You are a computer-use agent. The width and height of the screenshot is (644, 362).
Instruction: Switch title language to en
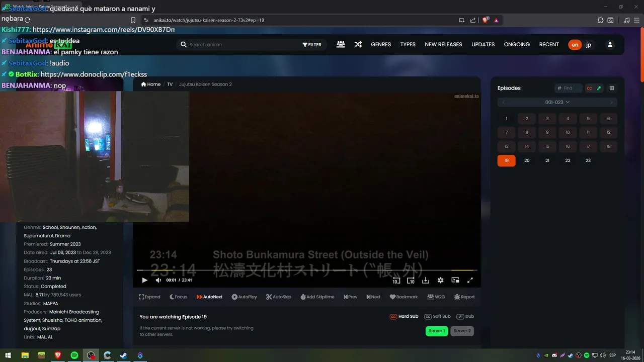tap(575, 45)
